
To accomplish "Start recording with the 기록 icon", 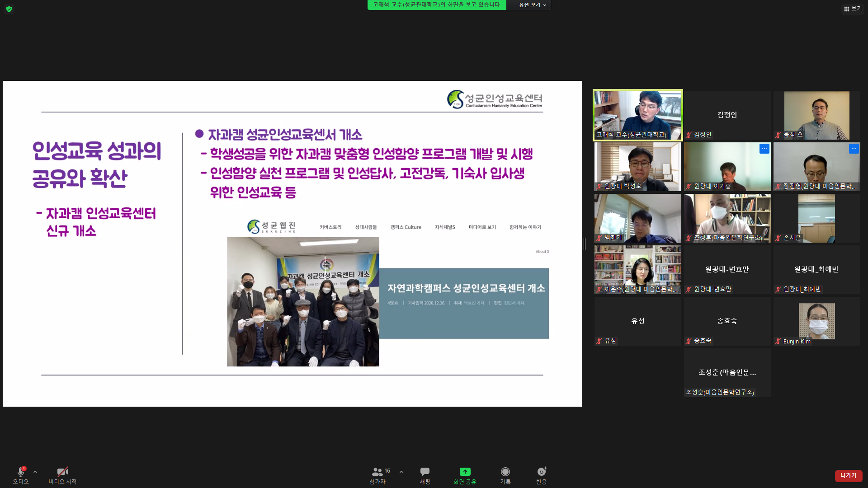I will coord(505,472).
